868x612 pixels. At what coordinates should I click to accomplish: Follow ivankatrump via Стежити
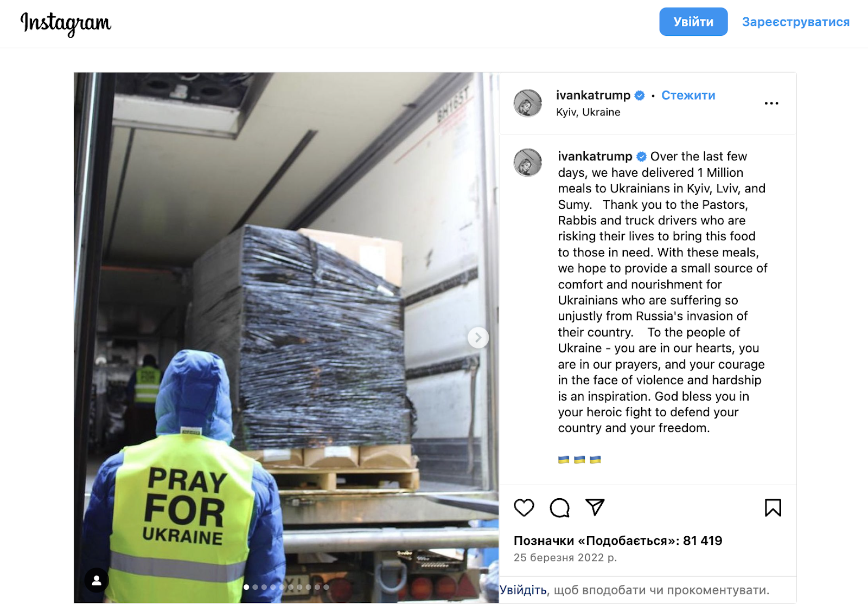(688, 95)
